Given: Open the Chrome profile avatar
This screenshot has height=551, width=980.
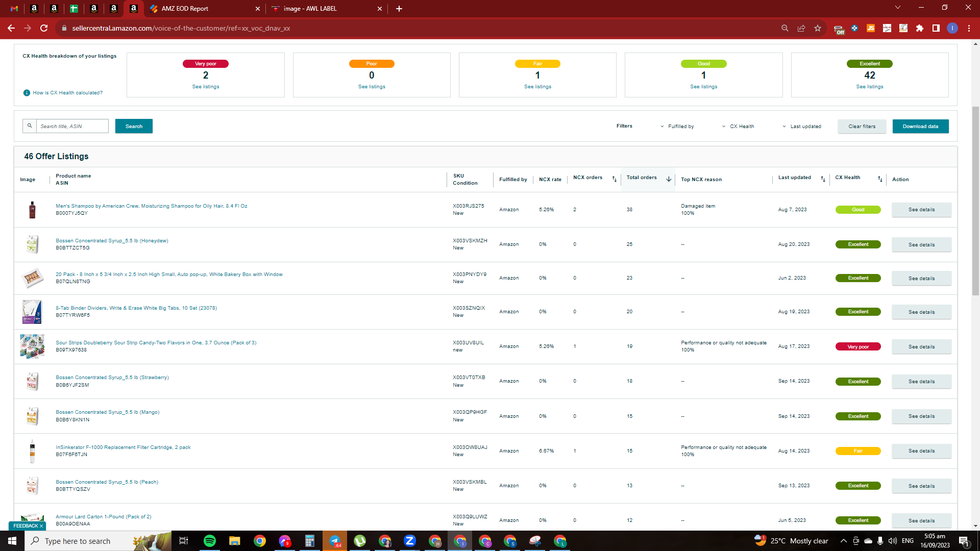Looking at the screenshot, I should point(952,28).
